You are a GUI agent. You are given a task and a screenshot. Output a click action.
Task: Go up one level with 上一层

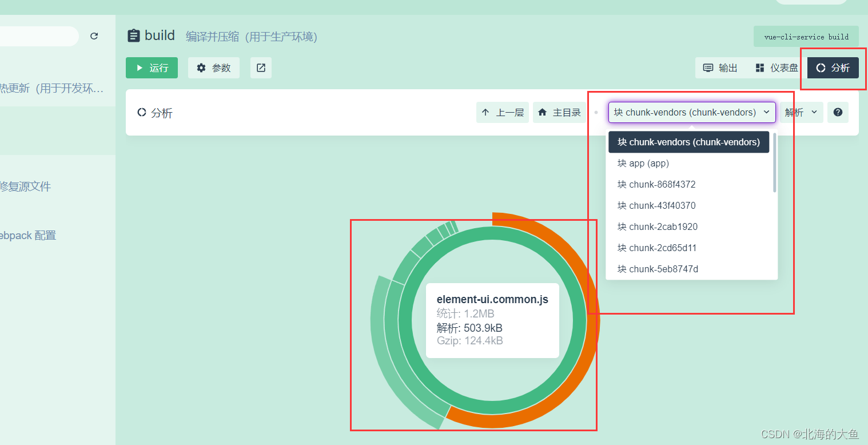click(503, 112)
